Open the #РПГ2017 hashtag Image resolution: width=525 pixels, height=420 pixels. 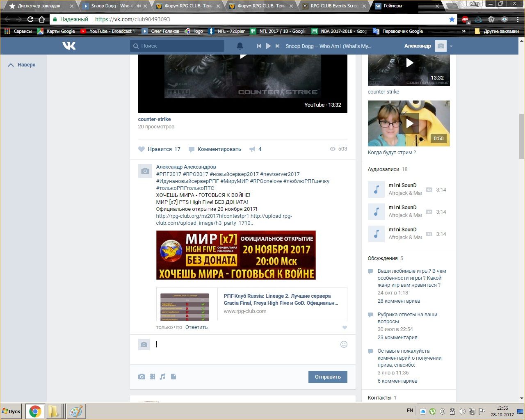[x=169, y=174]
